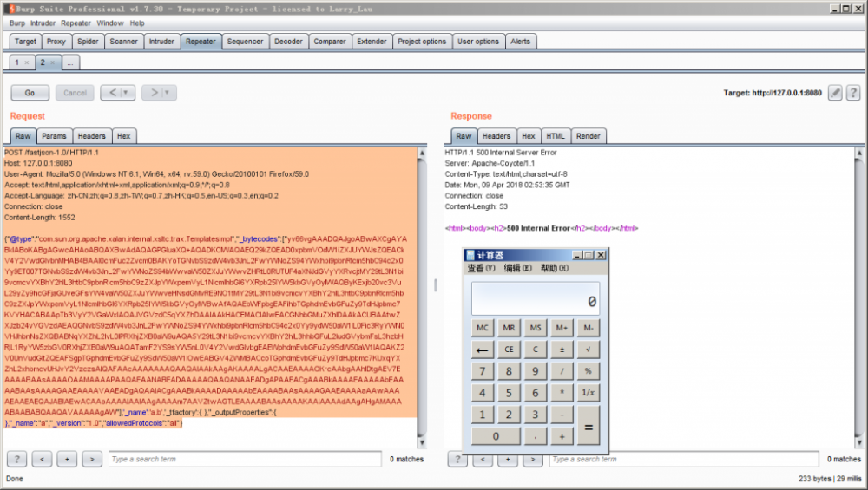Click calculator percent key

tap(588, 371)
